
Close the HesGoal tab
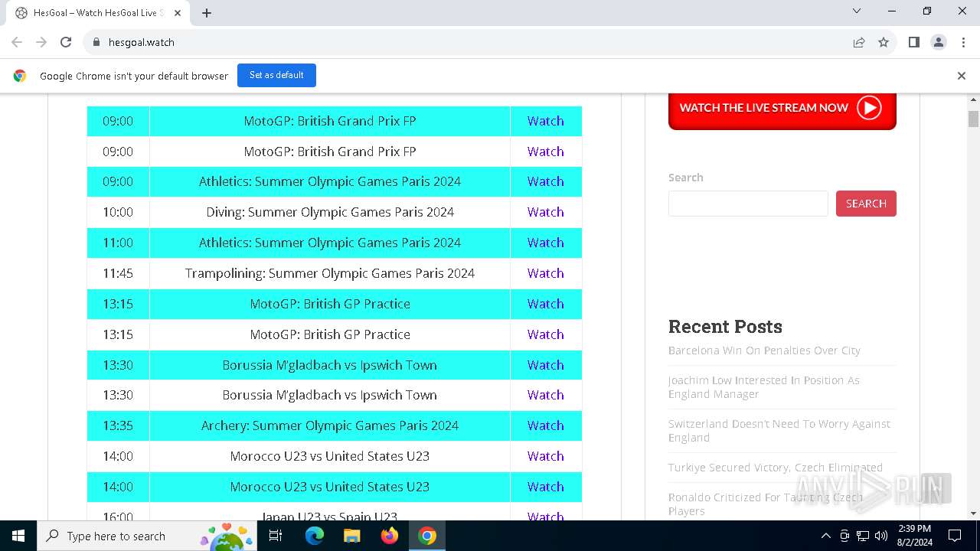(x=178, y=13)
